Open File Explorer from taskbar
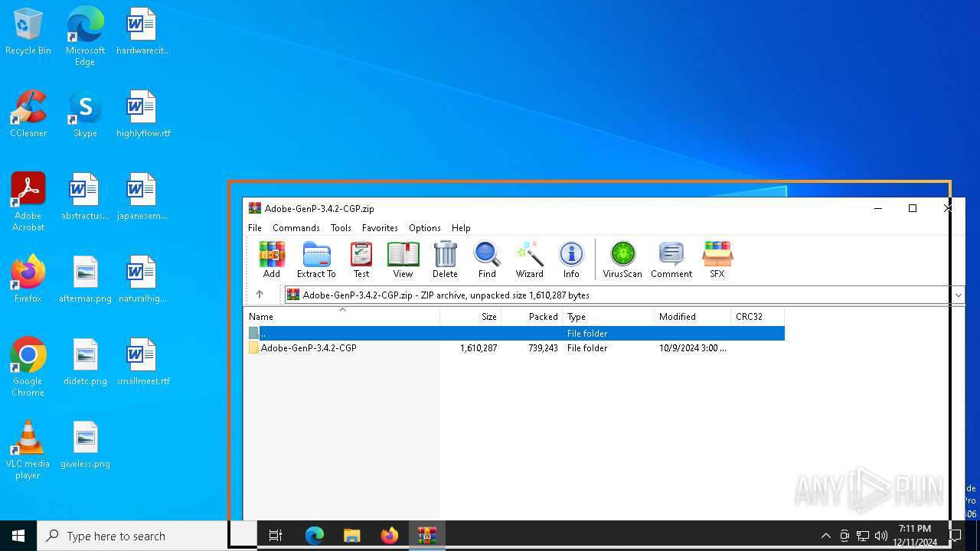Viewport: 980px width, 551px height. pos(351,536)
